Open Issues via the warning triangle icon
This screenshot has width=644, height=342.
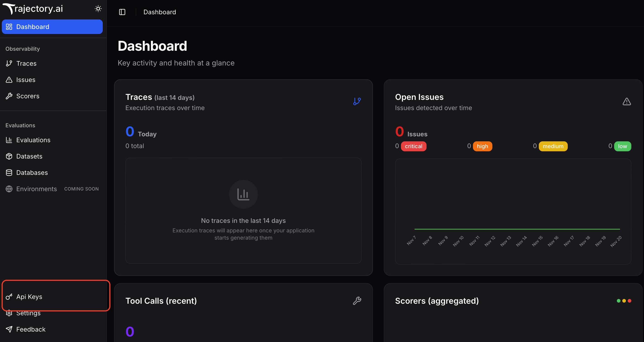9,79
